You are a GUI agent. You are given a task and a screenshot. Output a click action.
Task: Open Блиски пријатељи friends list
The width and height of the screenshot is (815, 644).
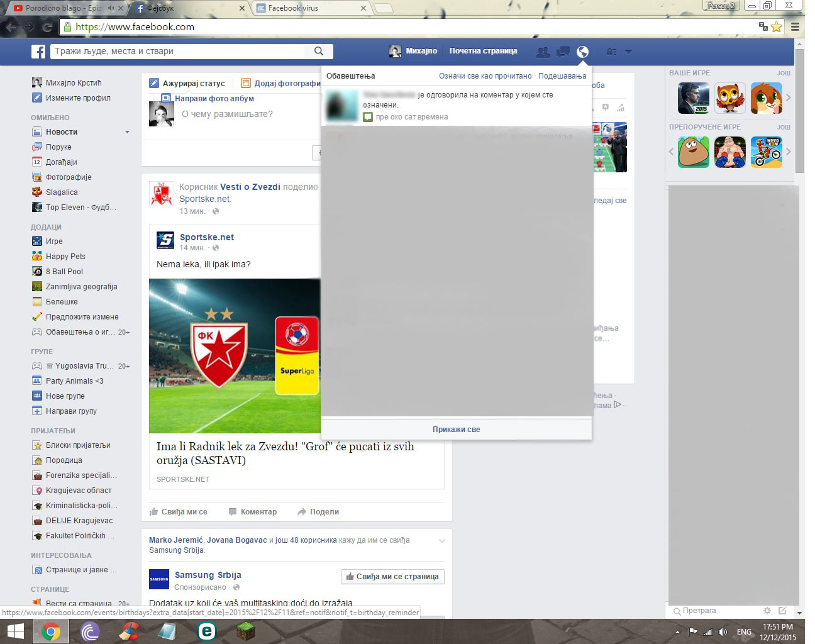pyautogui.click(x=71, y=445)
